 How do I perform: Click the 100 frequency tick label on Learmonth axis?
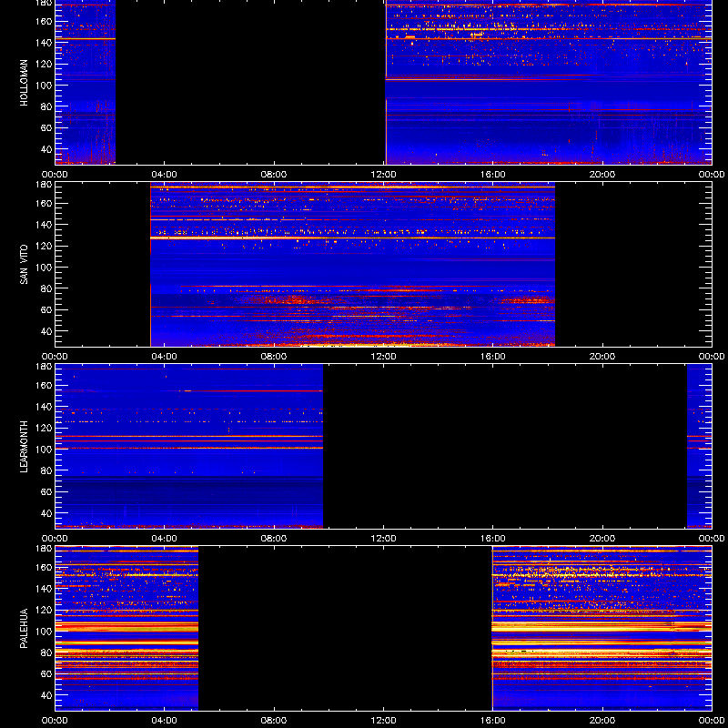click(x=45, y=449)
